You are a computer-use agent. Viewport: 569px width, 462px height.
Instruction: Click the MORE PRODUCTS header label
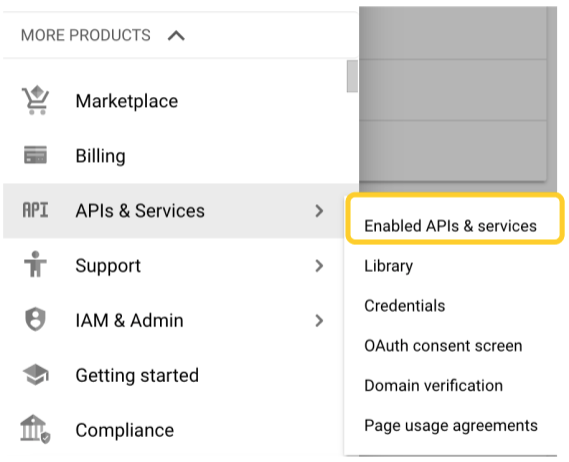(86, 35)
